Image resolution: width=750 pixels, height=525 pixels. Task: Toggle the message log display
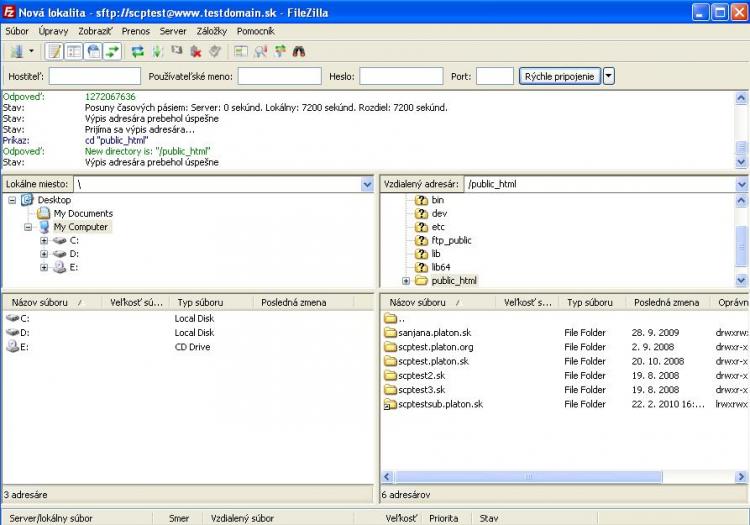[x=55, y=51]
